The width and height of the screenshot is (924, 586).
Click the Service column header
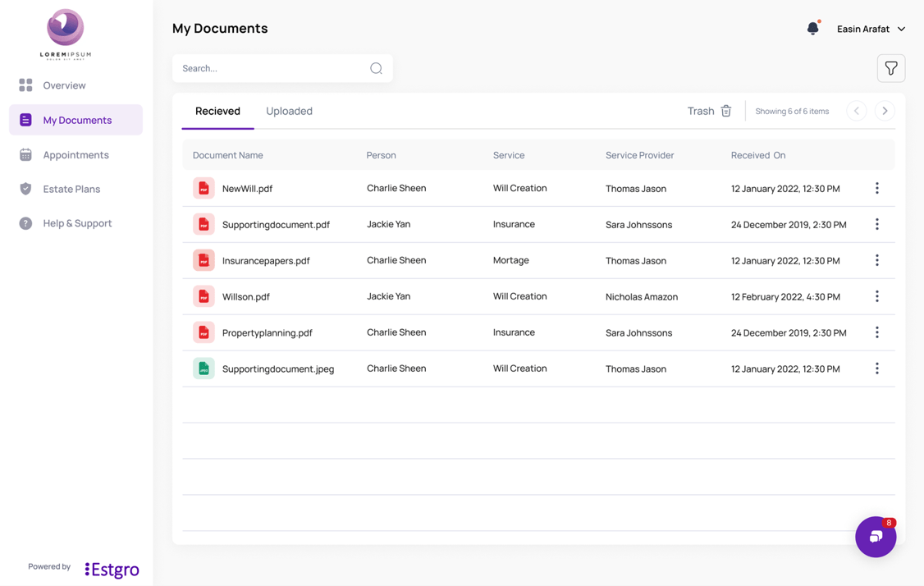click(x=509, y=155)
